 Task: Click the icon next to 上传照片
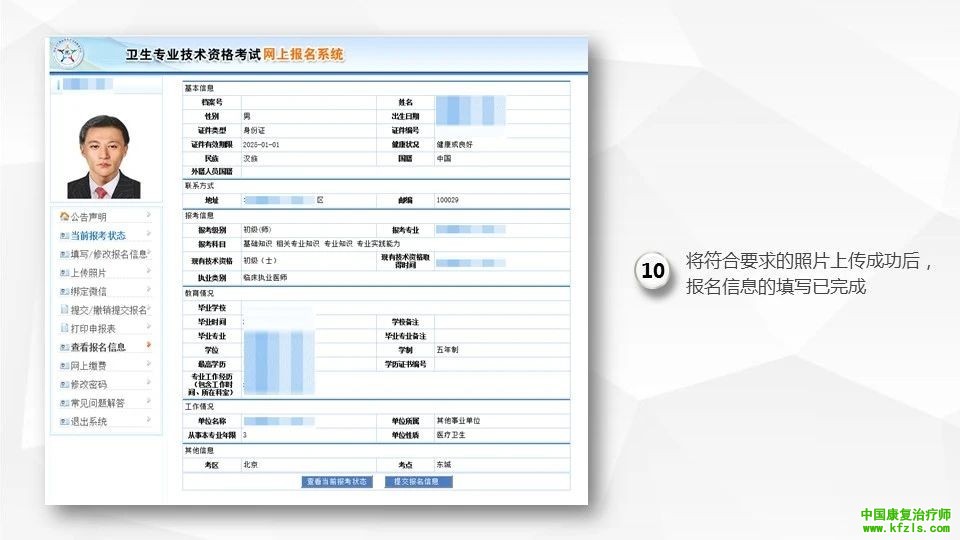(65, 273)
